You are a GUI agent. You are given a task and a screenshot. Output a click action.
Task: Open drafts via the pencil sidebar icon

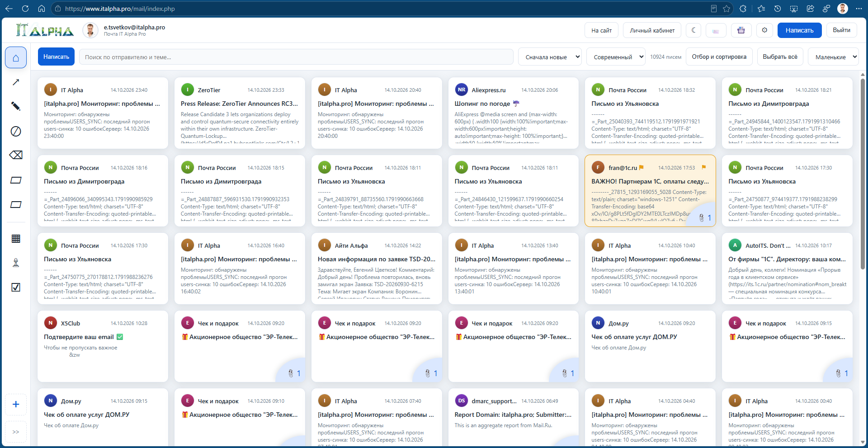(x=16, y=106)
